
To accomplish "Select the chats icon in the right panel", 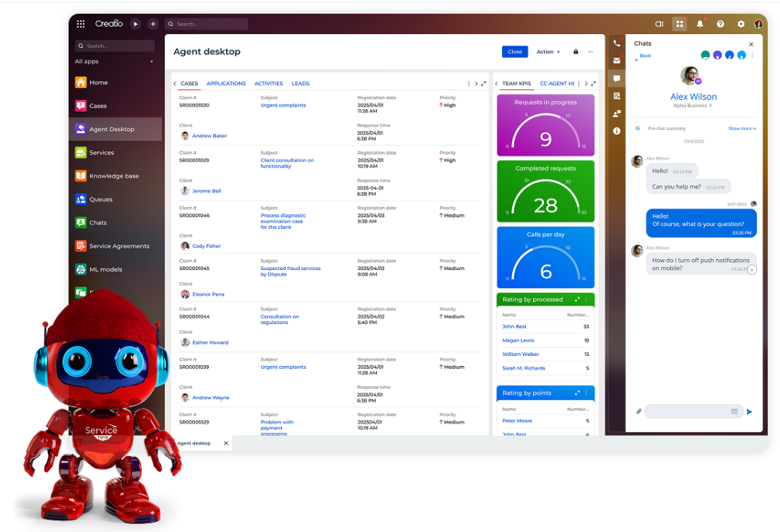I will (x=616, y=77).
